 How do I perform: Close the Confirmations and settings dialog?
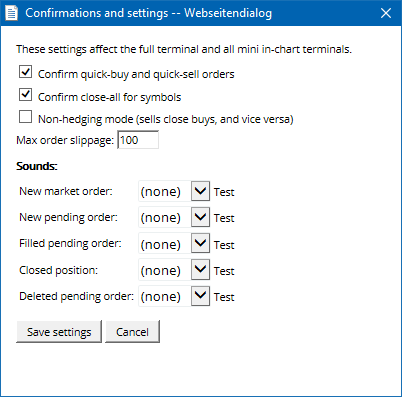click(386, 13)
